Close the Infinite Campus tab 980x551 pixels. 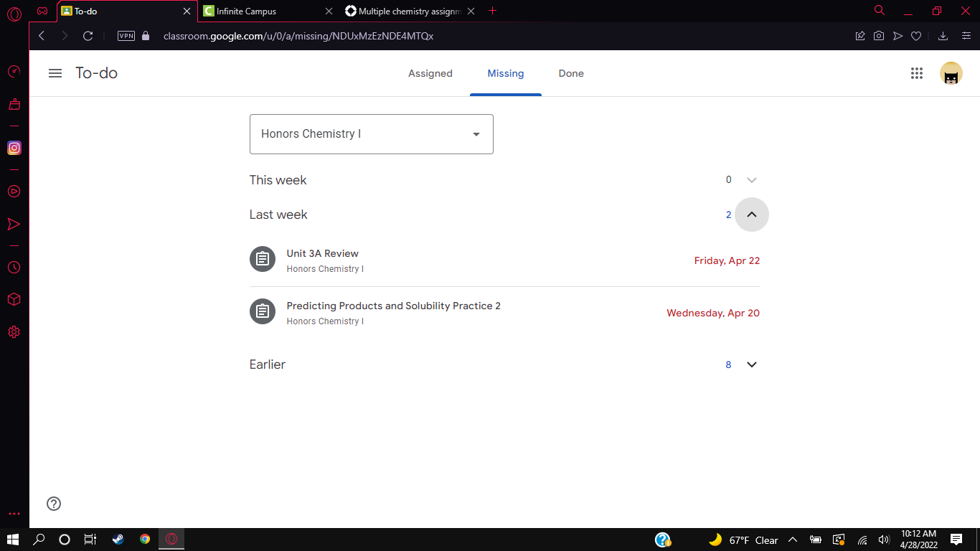coord(329,11)
